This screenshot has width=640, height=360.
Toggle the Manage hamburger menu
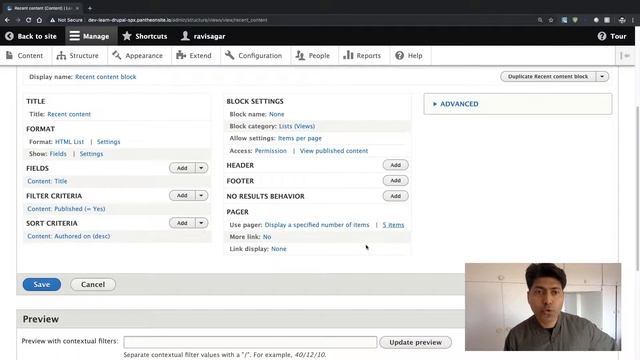89,36
